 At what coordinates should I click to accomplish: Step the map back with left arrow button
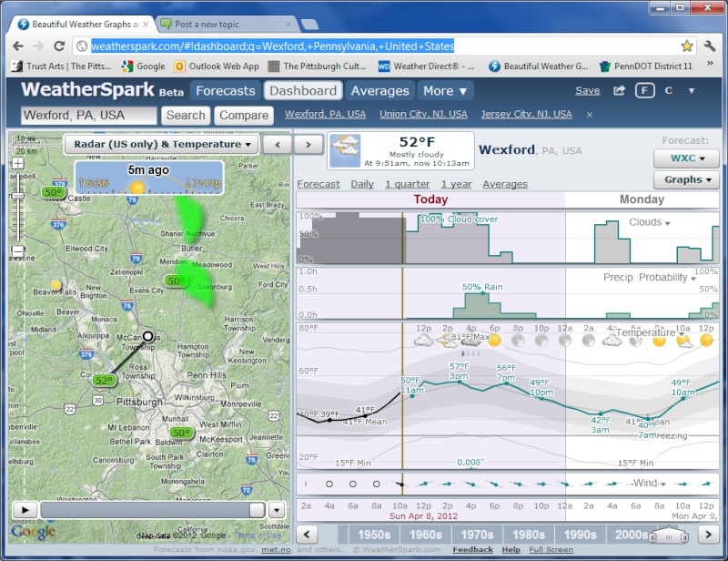[x=278, y=145]
